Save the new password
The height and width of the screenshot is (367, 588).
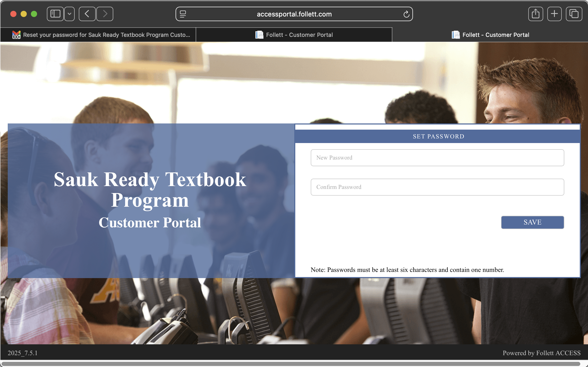[x=532, y=222]
